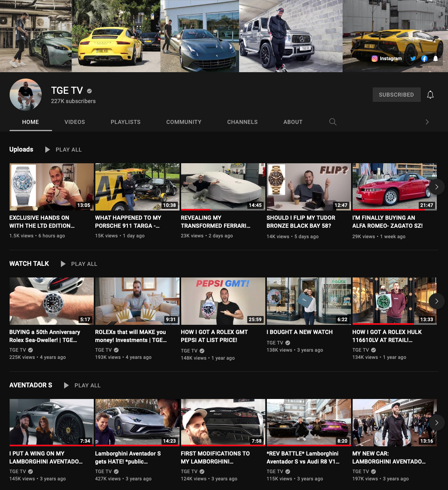Click the Watch Talk Play All triangle icon

tap(63, 264)
